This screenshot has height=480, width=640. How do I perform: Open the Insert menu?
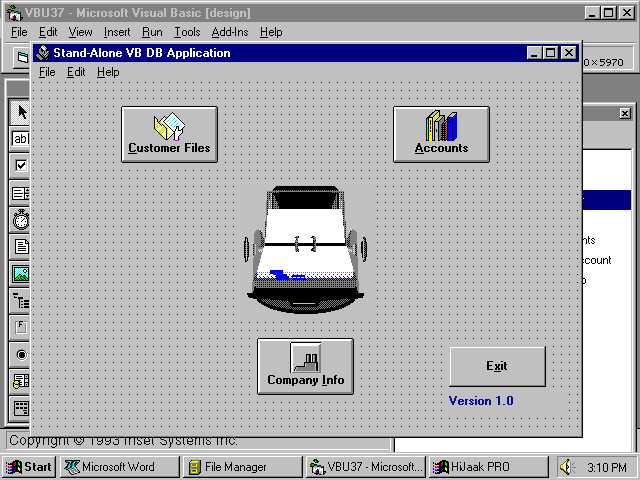(117, 32)
